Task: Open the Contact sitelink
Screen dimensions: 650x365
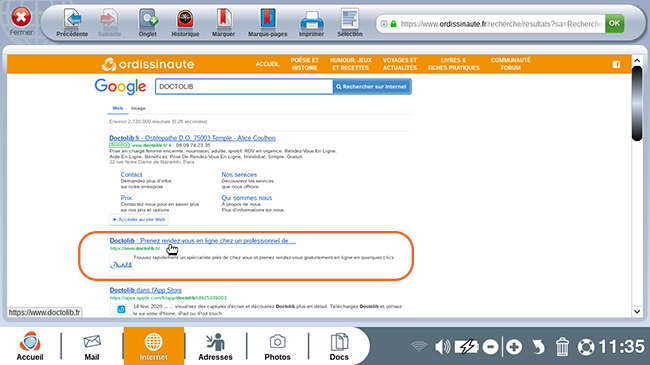Action: click(x=131, y=175)
